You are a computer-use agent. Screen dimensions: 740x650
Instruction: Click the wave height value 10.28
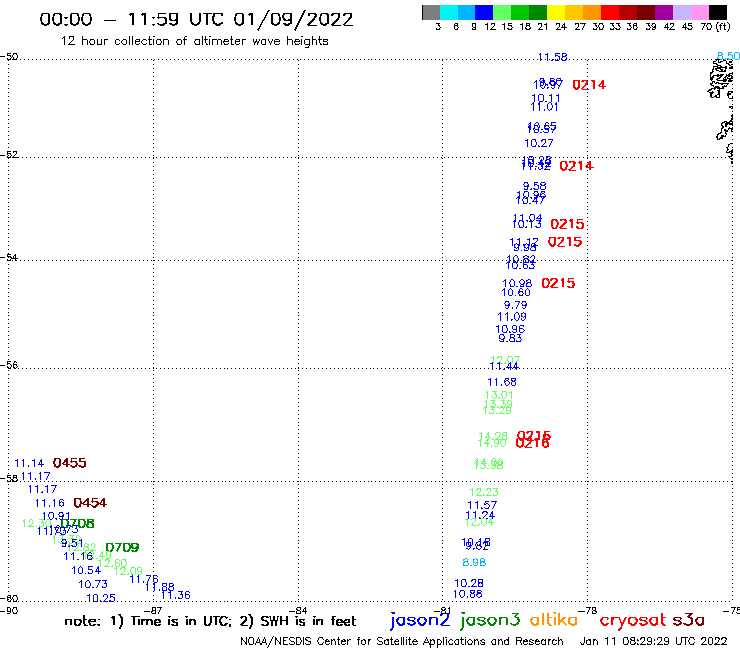coord(469,583)
